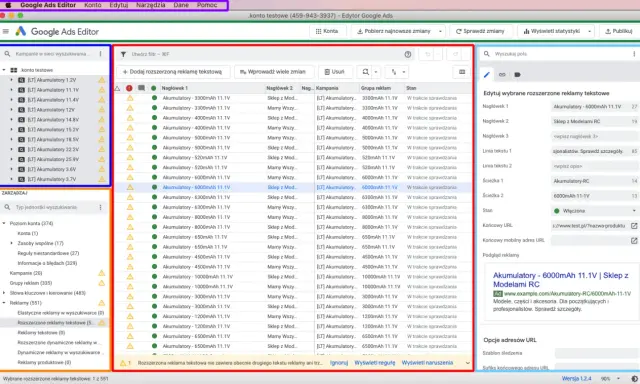
Task: Open find and replace dropdown arrow
Action: point(376,72)
